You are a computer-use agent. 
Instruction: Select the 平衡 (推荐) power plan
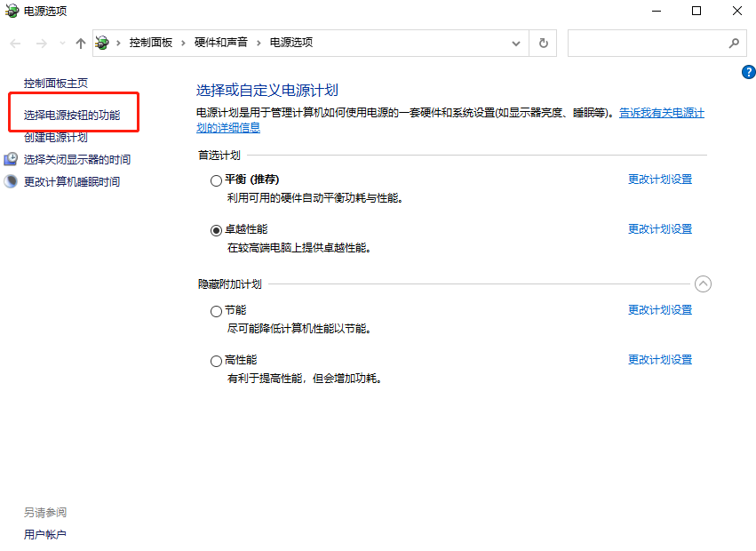[x=216, y=180]
